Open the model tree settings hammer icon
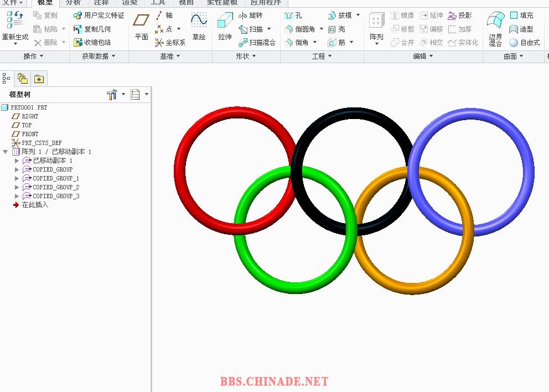The height and width of the screenshot is (392, 549). pyautogui.click(x=112, y=94)
